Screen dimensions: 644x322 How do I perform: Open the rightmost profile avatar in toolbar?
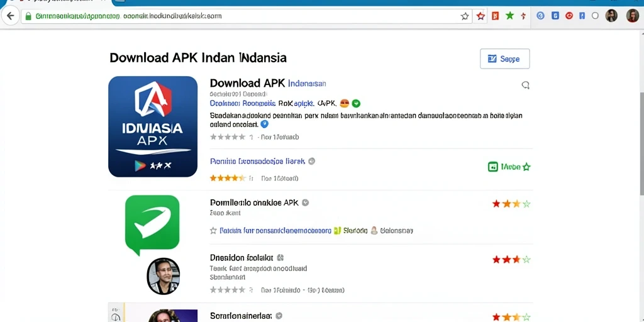tap(633, 16)
